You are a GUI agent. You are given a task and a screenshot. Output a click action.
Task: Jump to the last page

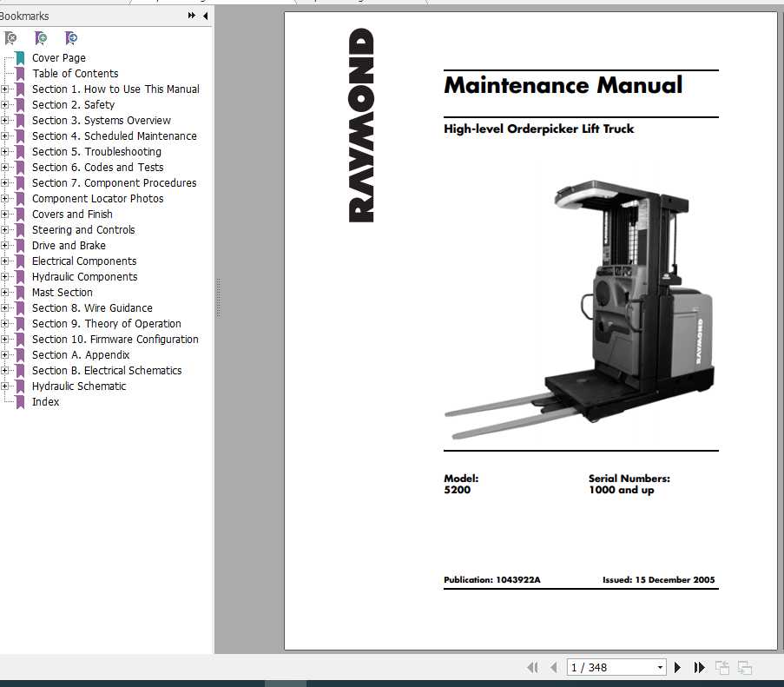click(700, 667)
